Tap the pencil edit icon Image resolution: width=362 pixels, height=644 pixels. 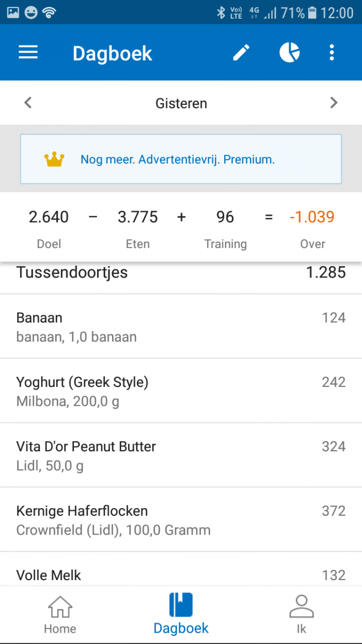pos(241,53)
